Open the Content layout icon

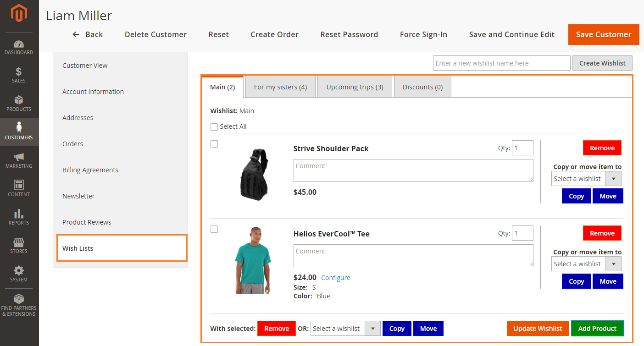pos(19,185)
